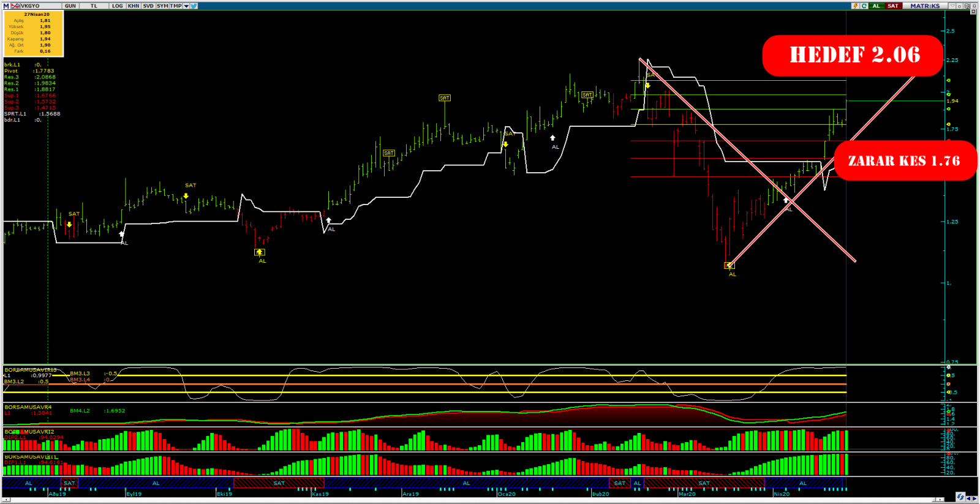Open the GUN period selector

point(70,6)
